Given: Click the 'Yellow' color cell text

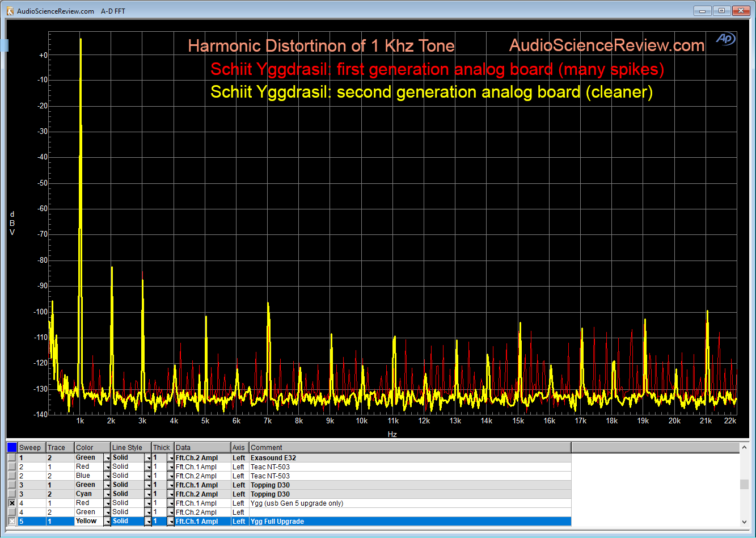Looking at the screenshot, I should pos(86,521).
